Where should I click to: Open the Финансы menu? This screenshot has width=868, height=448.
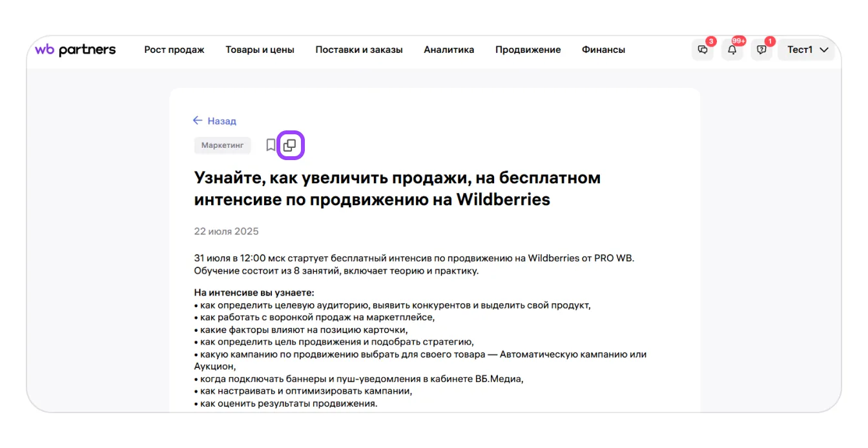pyautogui.click(x=603, y=50)
